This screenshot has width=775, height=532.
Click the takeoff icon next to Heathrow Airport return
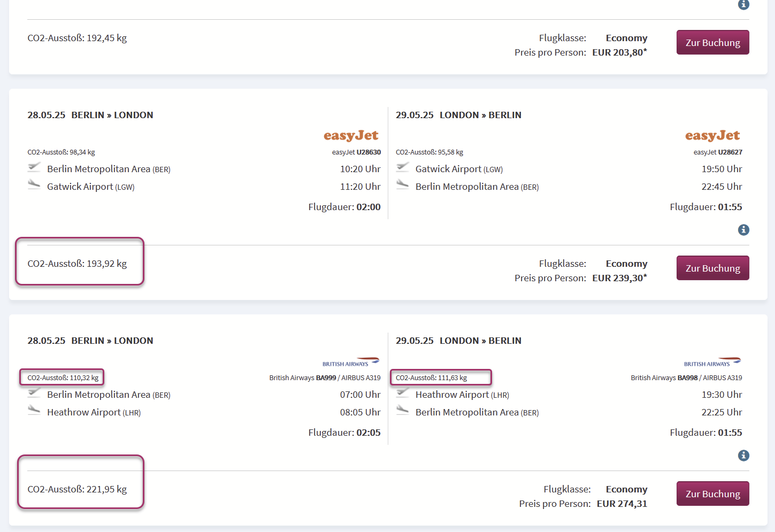coord(403,393)
